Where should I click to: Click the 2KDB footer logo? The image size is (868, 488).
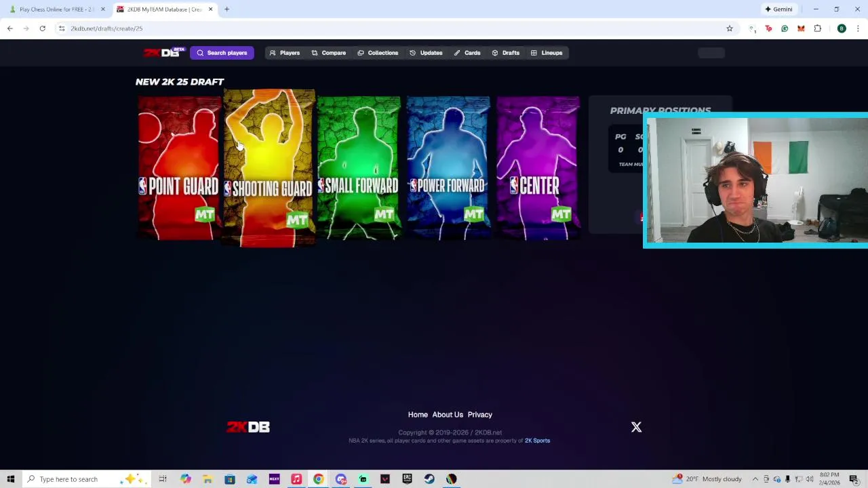[248, 427]
